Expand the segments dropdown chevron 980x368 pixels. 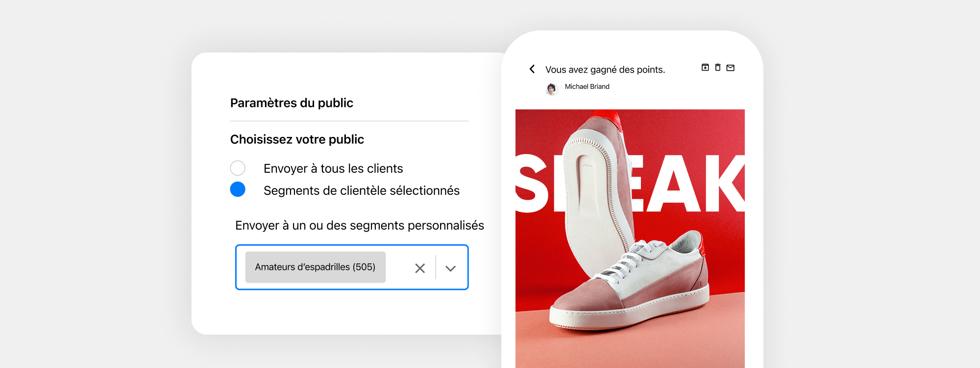[x=451, y=268]
